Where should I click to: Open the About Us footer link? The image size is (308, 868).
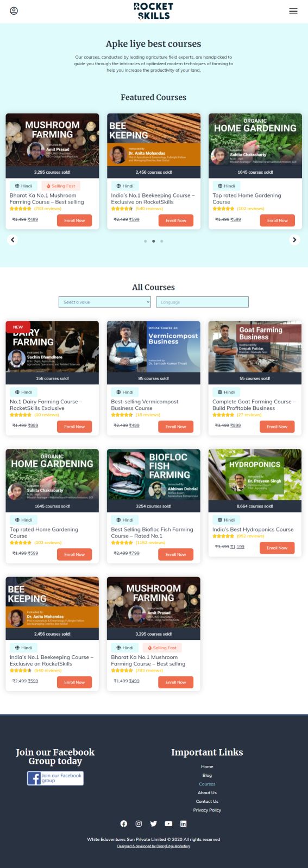coord(207,793)
